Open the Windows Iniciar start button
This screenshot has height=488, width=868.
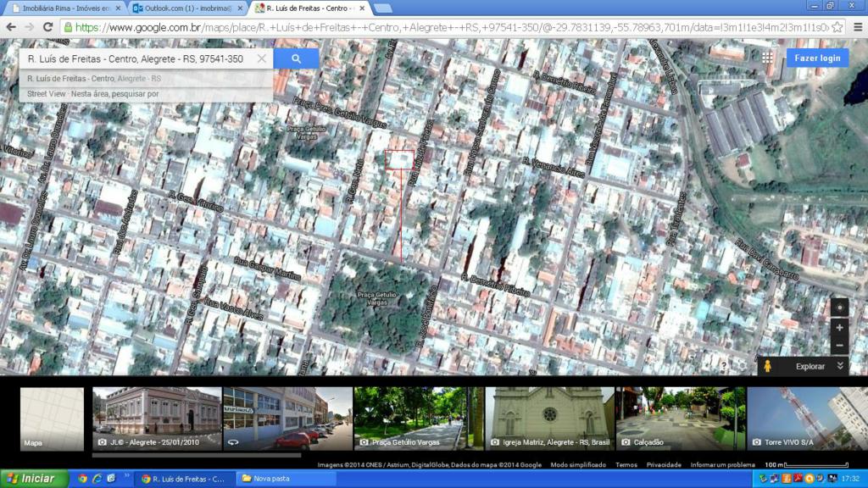coord(34,479)
